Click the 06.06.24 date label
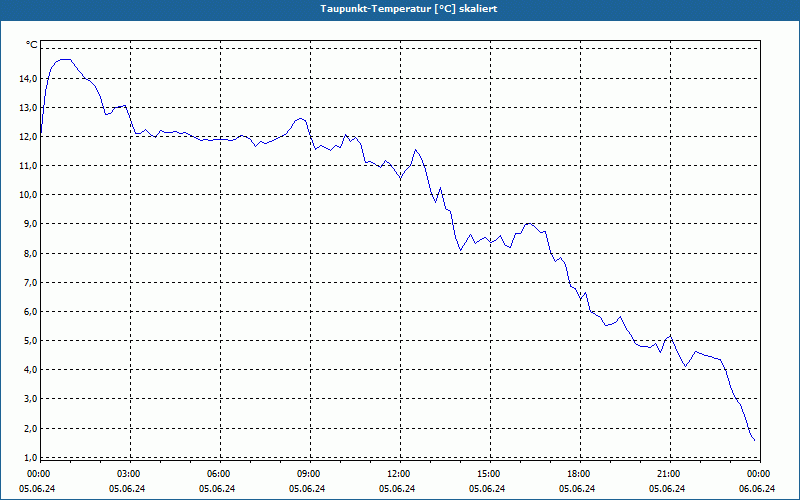The width and height of the screenshot is (800, 500). [x=757, y=488]
